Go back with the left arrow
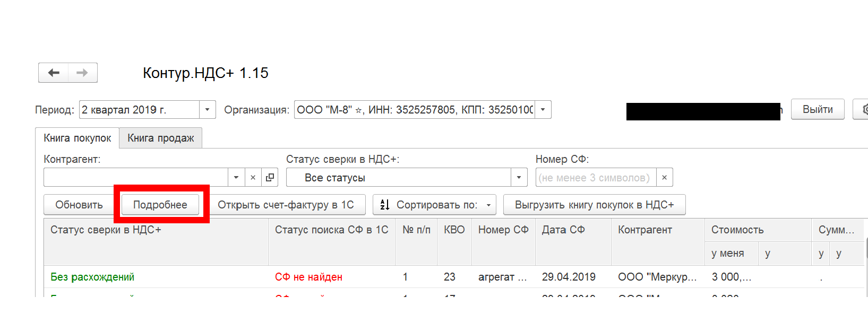The height and width of the screenshot is (314, 868). coord(54,73)
